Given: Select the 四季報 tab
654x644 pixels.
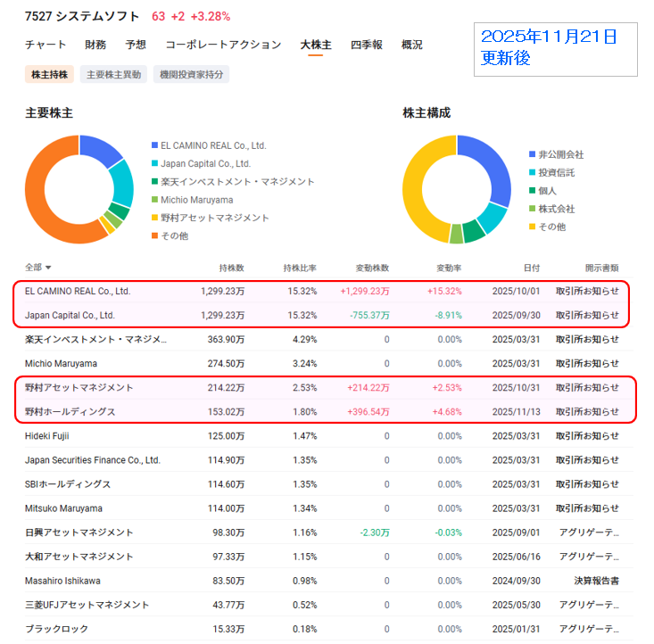Looking at the screenshot, I should 366,45.
